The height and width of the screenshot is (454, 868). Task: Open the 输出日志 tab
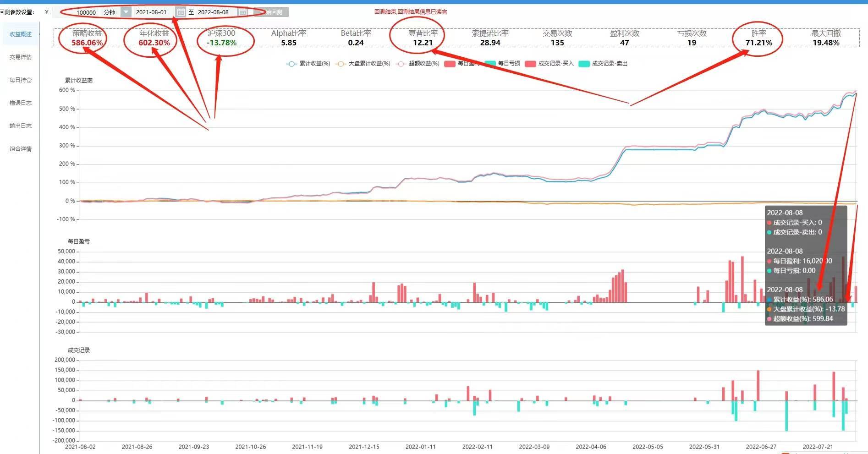coord(21,126)
